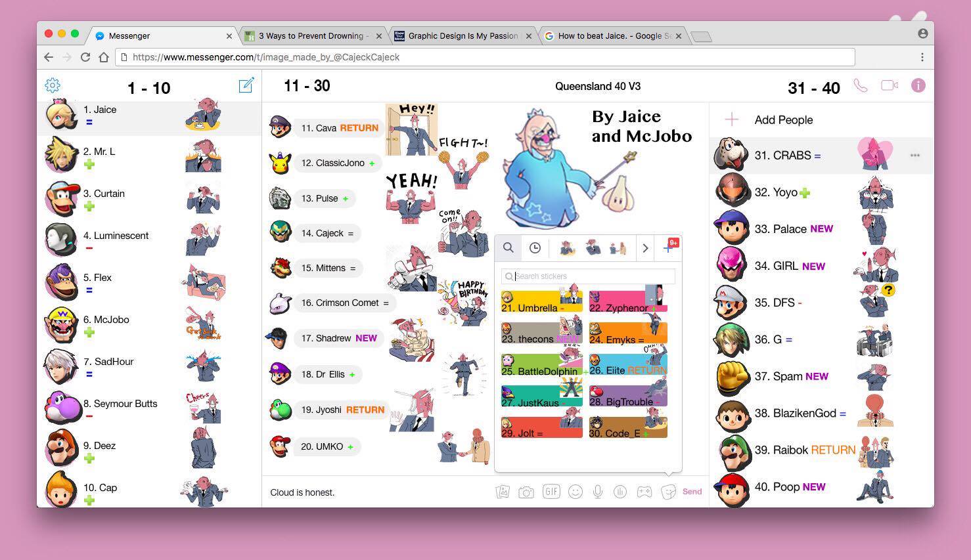This screenshot has width=971, height=560.
Task: Open the 2. Mr. L conversation
Action: (149, 157)
